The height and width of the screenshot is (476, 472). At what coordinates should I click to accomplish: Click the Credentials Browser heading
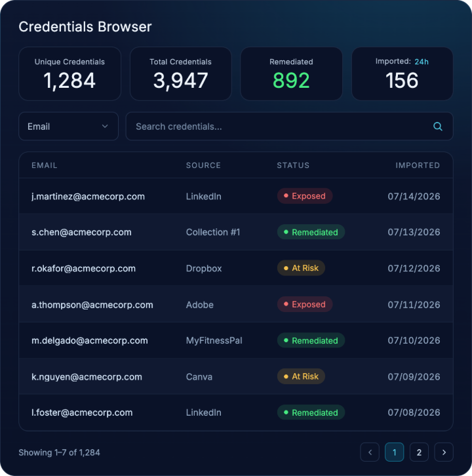pyautogui.click(x=85, y=27)
